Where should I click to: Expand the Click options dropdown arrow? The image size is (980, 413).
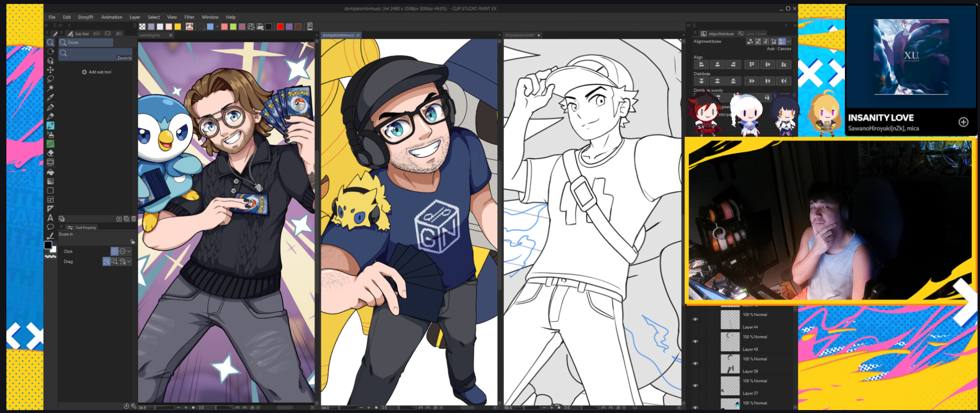[129, 251]
